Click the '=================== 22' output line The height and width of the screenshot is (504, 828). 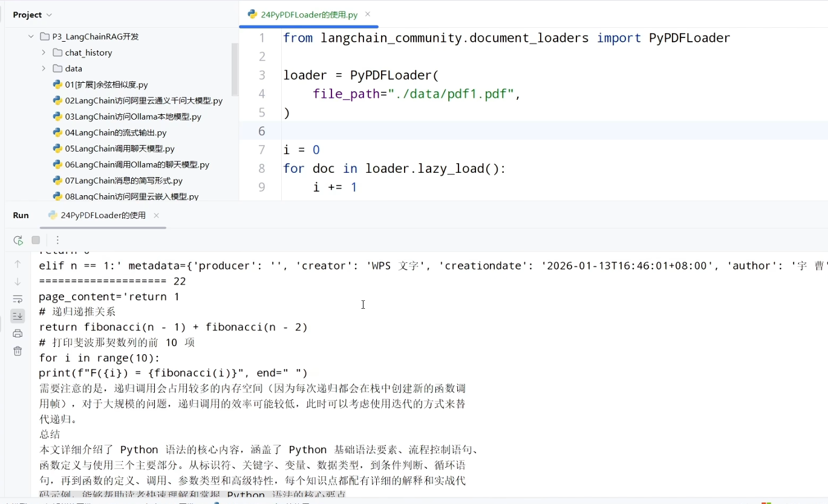(x=112, y=282)
